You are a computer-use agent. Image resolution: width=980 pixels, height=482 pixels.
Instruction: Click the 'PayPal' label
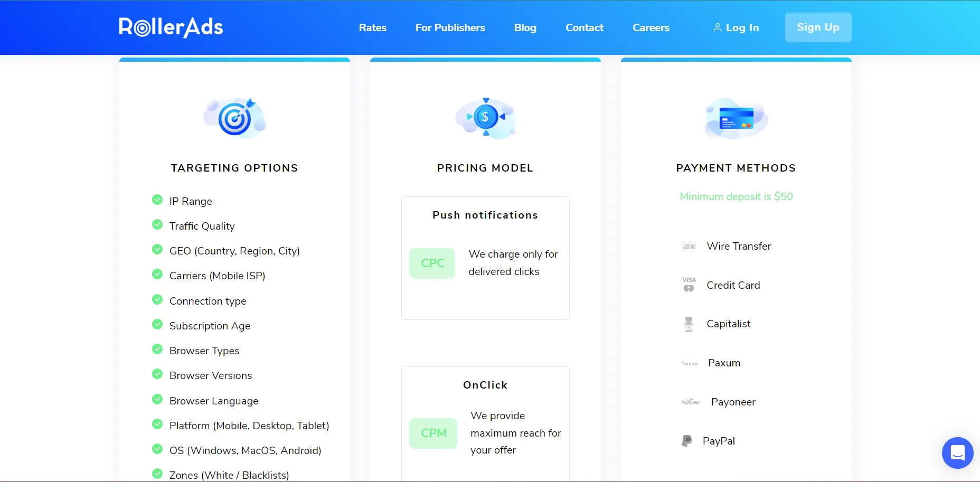(x=719, y=441)
